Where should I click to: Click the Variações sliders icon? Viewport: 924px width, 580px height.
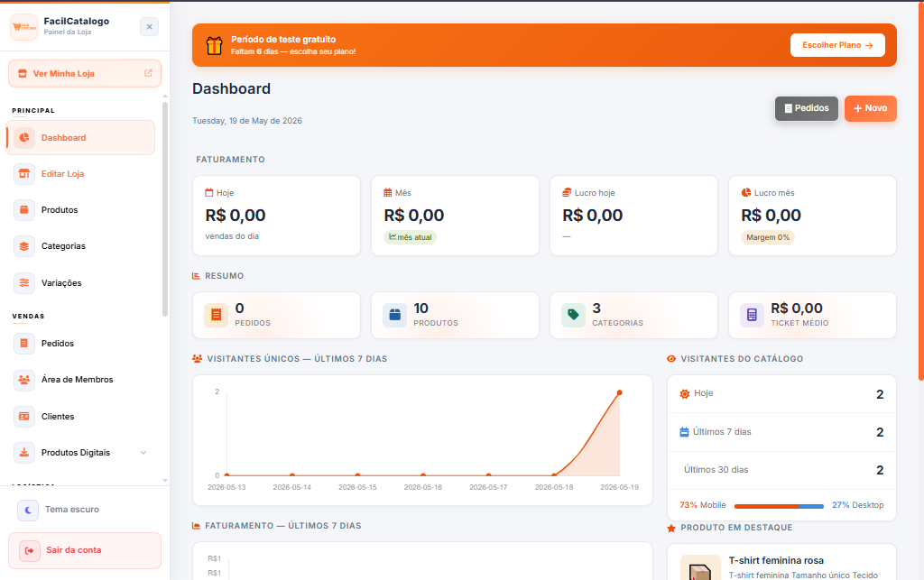24,282
